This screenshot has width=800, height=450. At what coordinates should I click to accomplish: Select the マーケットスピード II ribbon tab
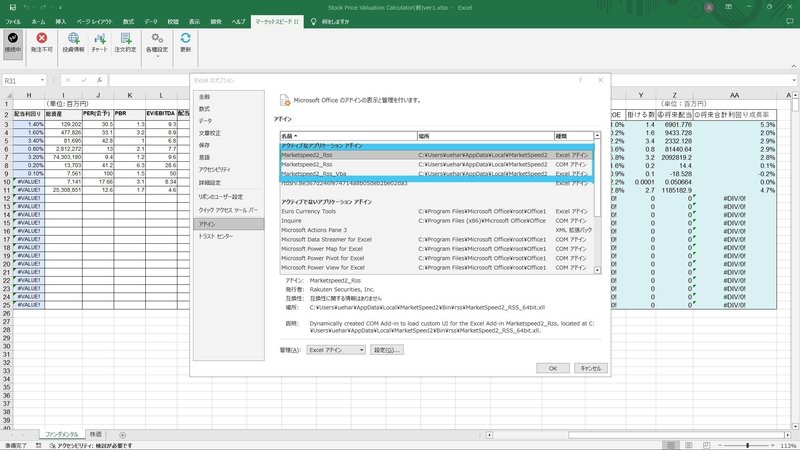pyautogui.click(x=277, y=21)
